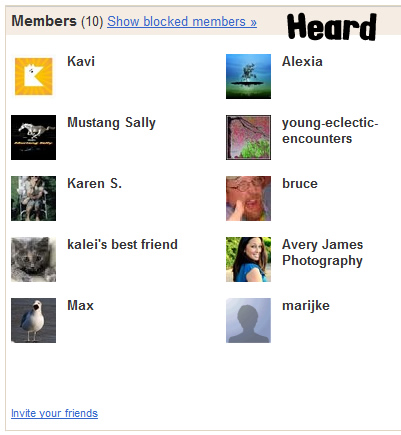
Task: Open the Alexia member name
Action: point(302,61)
